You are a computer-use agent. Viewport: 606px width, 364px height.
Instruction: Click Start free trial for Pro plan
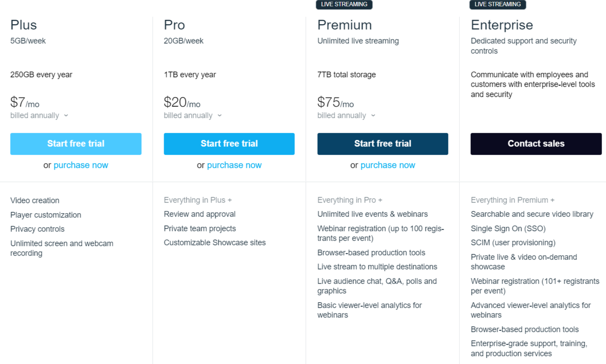229,144
